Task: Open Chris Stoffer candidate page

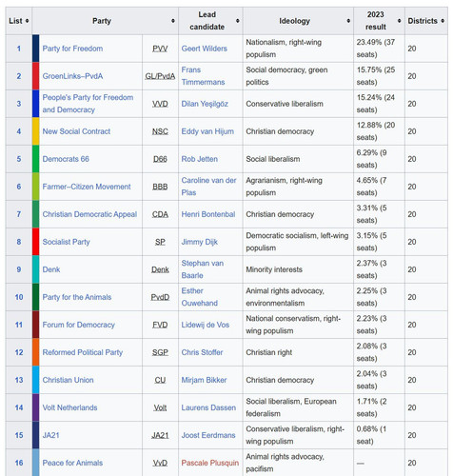Action: tap(202, 352)
